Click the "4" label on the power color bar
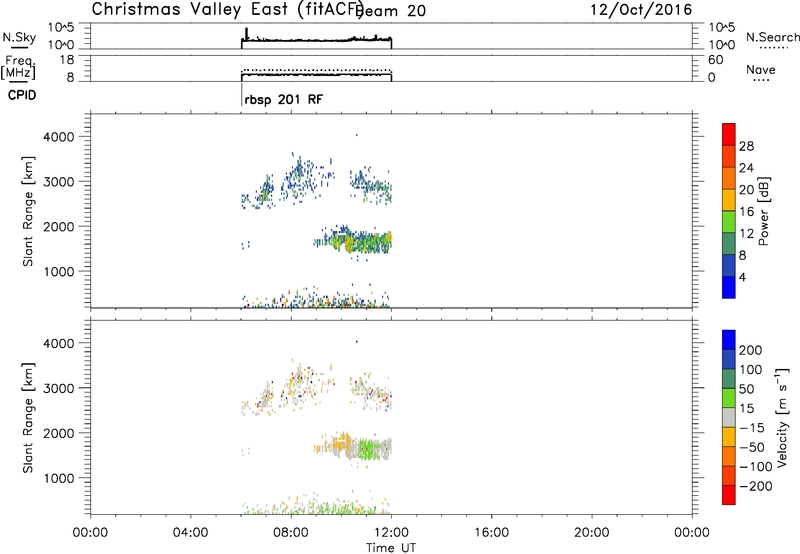This screenshot has height=554, width=800. point(742,277)
